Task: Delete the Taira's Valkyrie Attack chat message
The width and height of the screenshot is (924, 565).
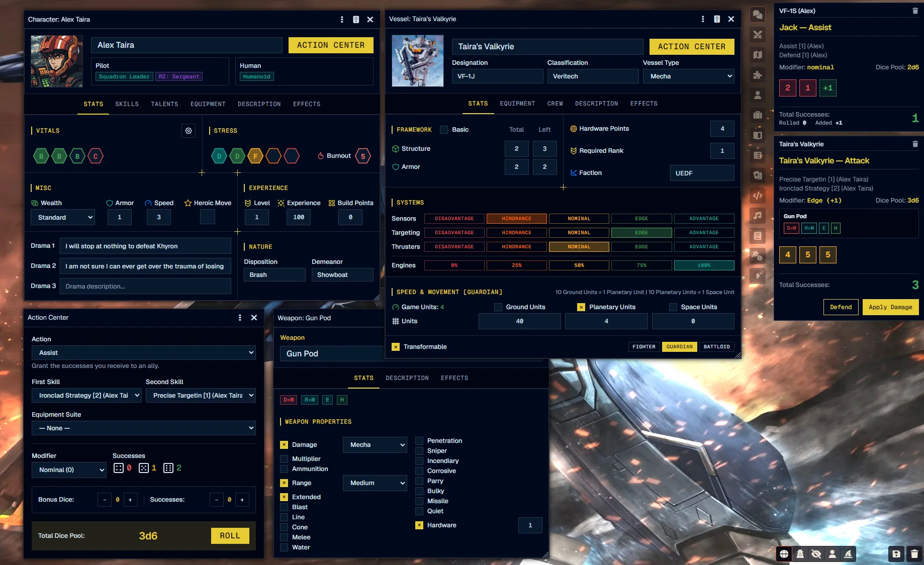Action: coord(915,144)
